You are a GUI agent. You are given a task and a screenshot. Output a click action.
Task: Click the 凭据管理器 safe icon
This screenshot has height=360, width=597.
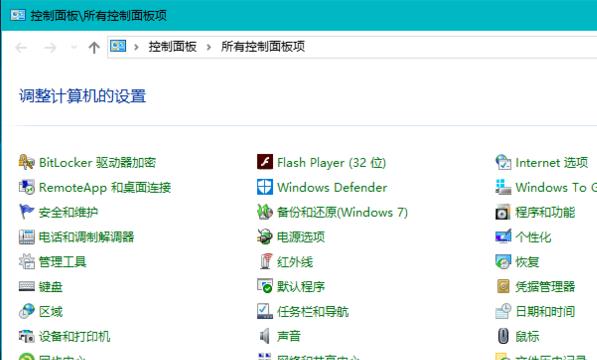click(503, 286)
